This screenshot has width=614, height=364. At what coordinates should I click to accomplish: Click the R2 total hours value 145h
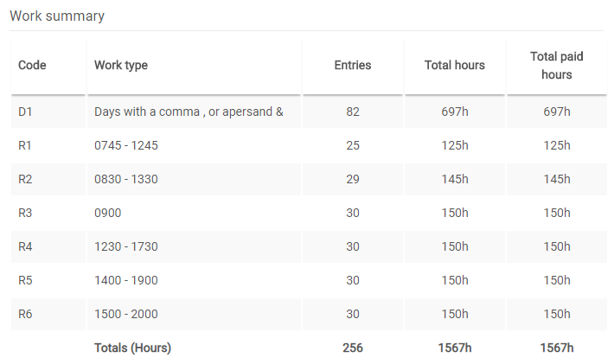[454, 179]
